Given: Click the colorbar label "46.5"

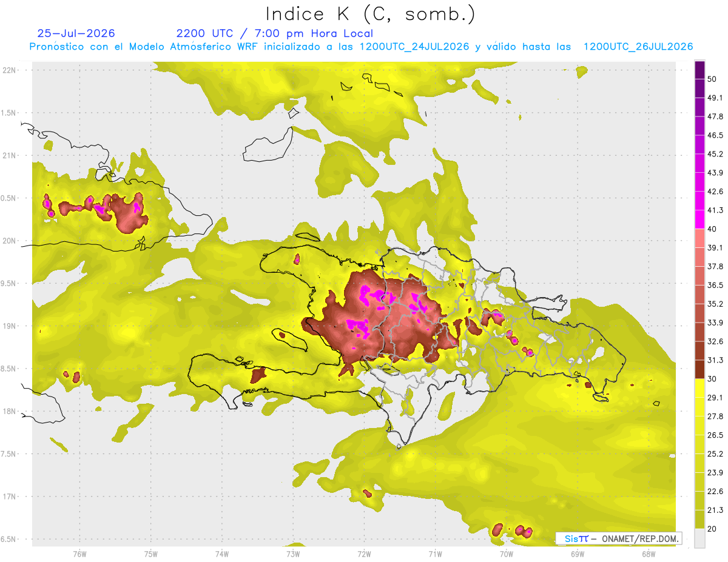Looking at the screenshot, I should [715, 135].
